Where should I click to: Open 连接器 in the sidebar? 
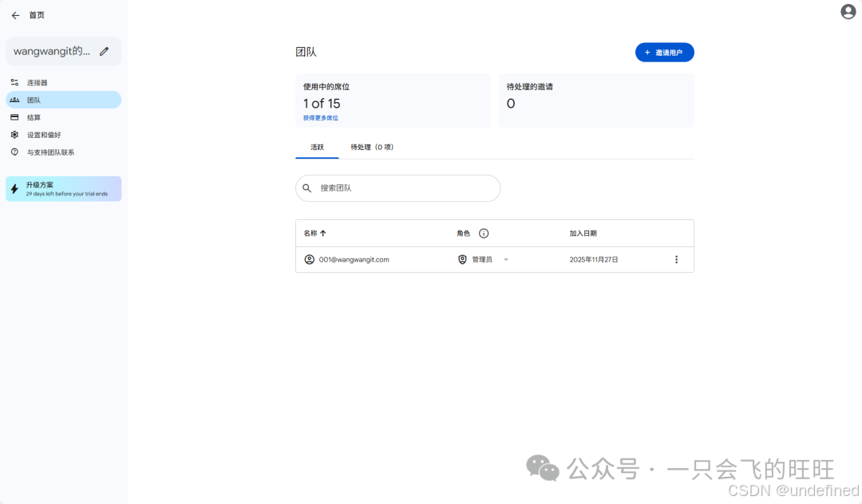64,82
